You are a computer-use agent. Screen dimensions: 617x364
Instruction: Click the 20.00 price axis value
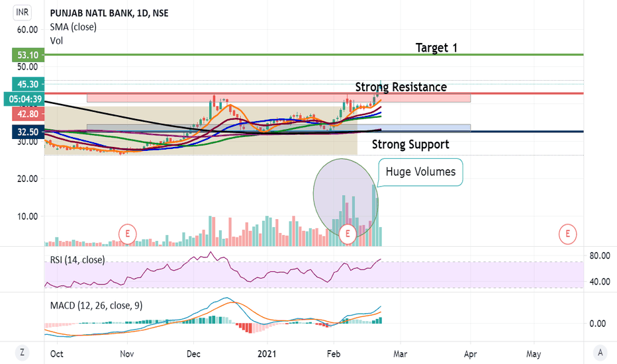pos(28,179)
